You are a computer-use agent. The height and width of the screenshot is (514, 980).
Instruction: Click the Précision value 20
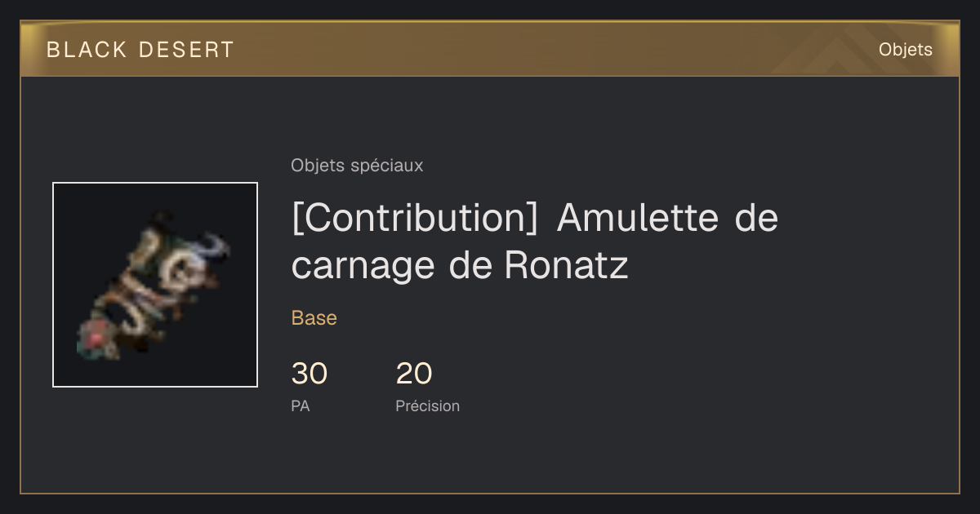pos(414,374)
